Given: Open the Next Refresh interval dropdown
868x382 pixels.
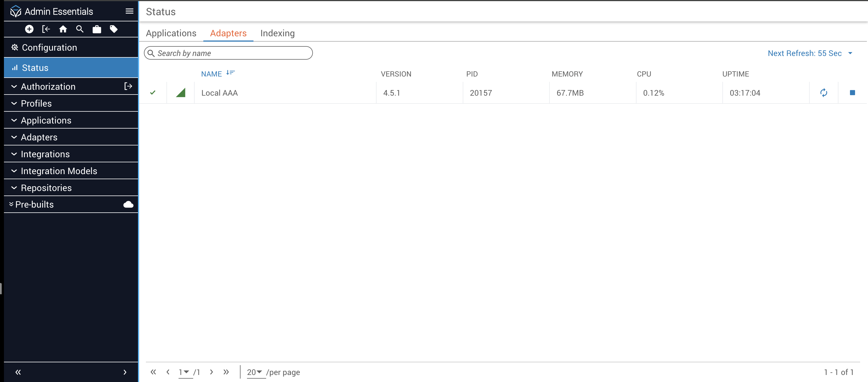Looking at the screenshot, I should tap(850, 53).
